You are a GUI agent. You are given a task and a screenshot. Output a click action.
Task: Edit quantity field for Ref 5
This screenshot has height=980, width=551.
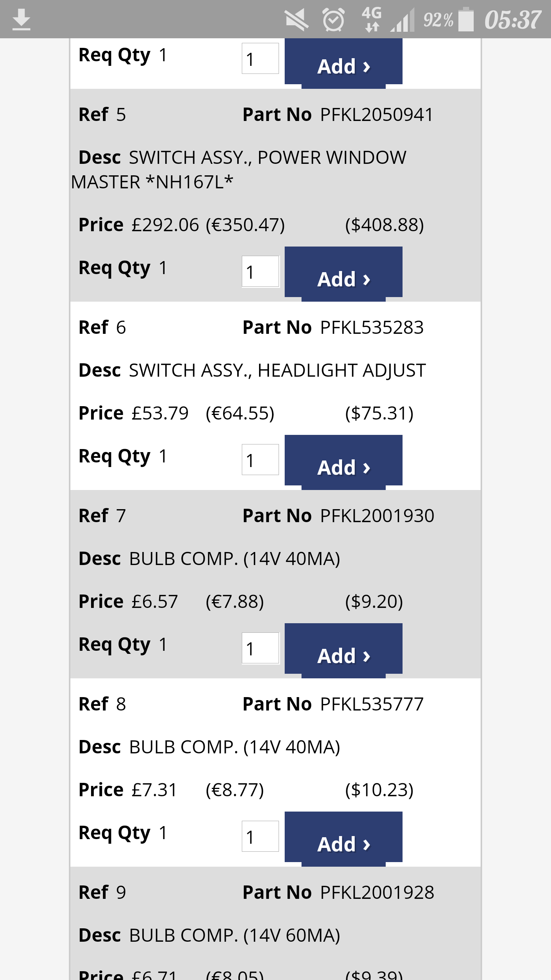260,272
